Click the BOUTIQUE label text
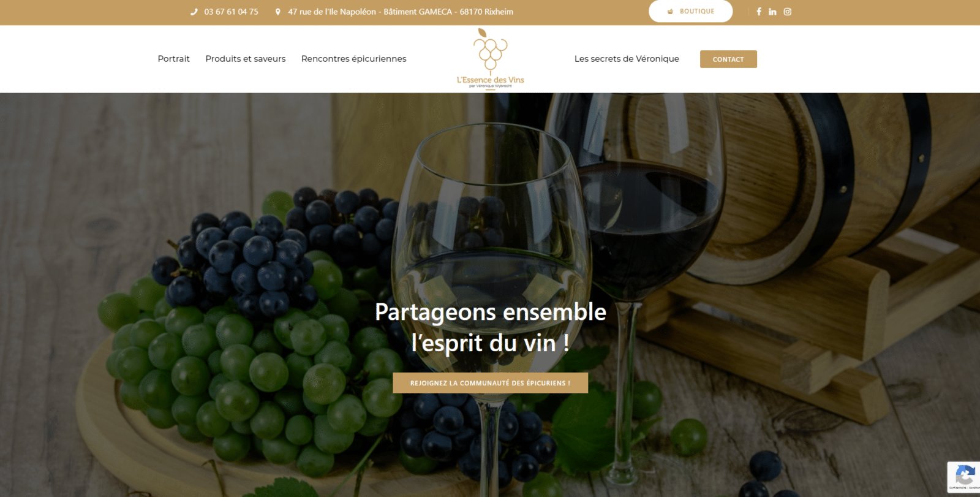 click(697, 12)
